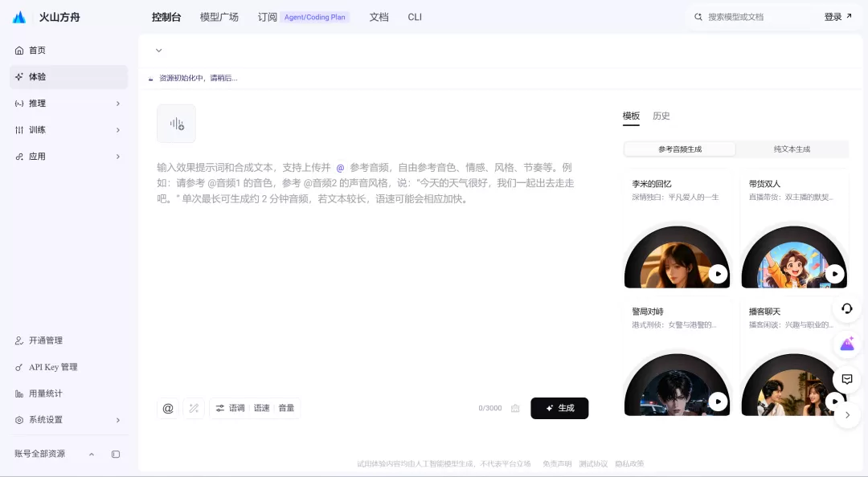Open the headset customer support icon
Image resolution: width=868 pixels, height=477 pixels.
(847, 308)
